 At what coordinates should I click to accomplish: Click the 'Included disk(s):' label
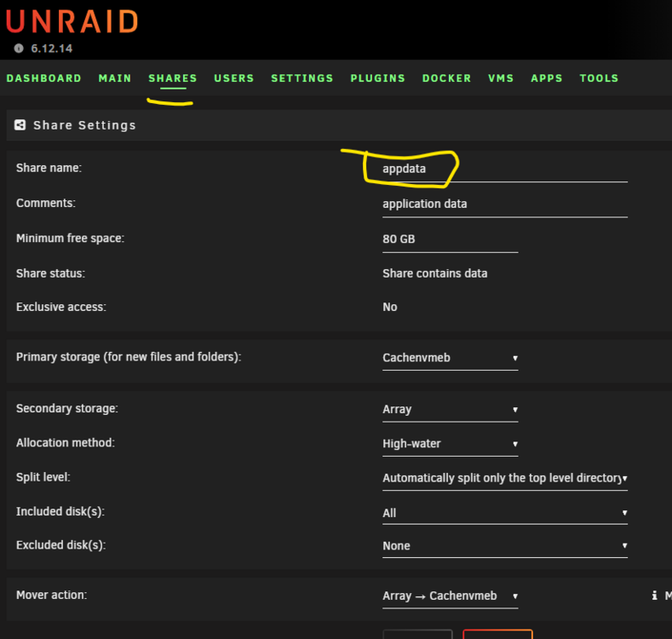[x=60, y=512]
